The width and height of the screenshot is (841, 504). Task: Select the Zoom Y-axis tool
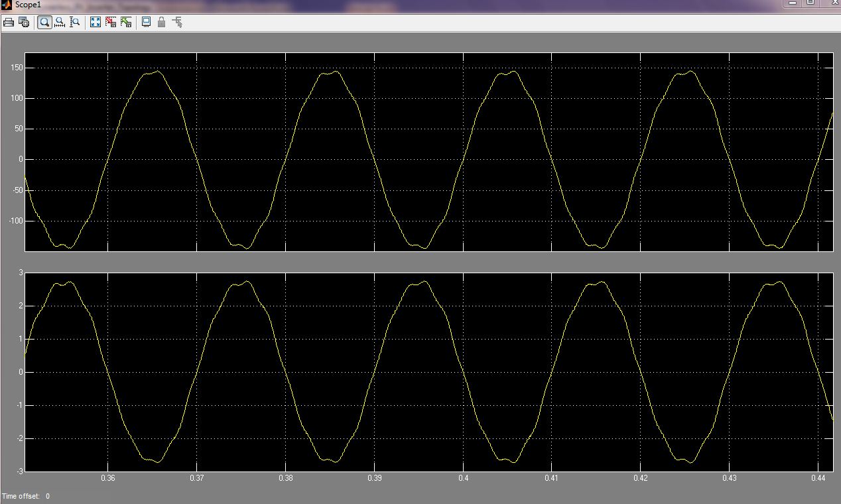75,23
